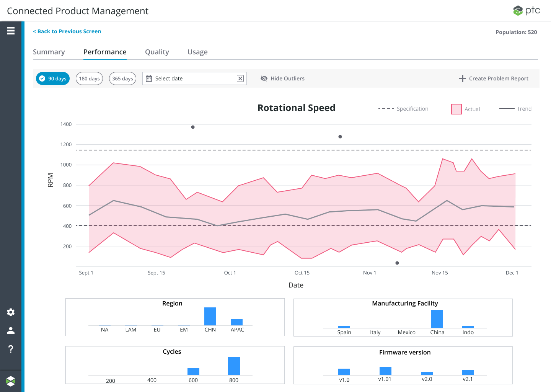Open user profile icon in sidebar
This screenshot has width=551, height=392.
(11, 330)
